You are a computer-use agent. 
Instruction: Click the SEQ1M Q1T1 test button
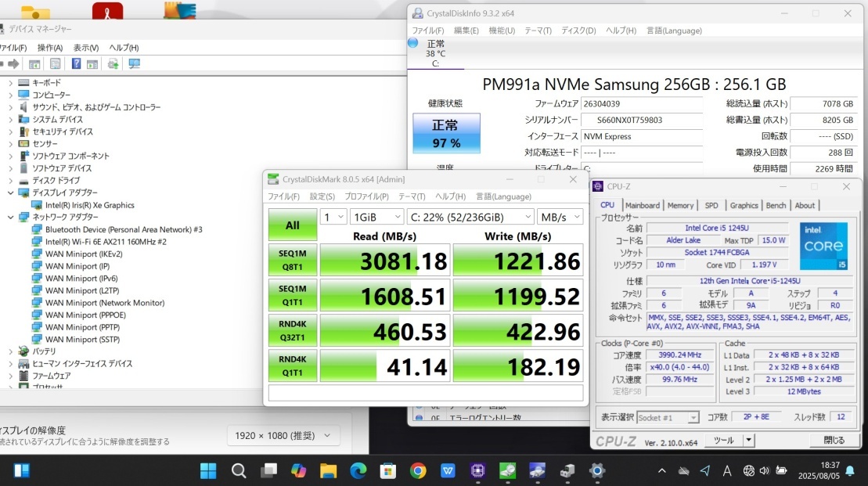(292, 296)
